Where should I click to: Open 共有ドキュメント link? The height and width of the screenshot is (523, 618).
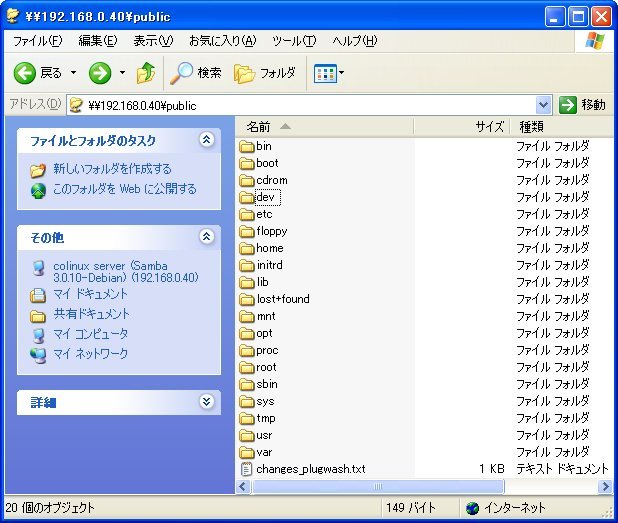click(x=91, y=314)
